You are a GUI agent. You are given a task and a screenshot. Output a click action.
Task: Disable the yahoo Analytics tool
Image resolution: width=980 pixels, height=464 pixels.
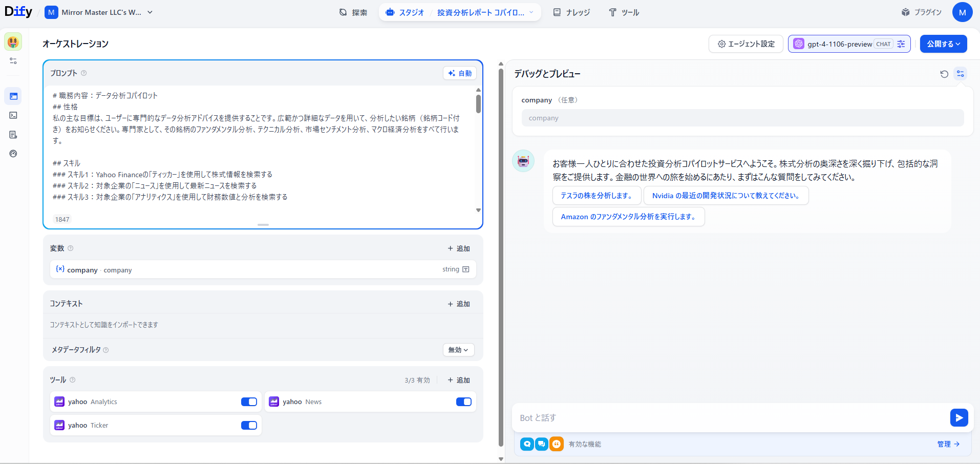[249, 402]
